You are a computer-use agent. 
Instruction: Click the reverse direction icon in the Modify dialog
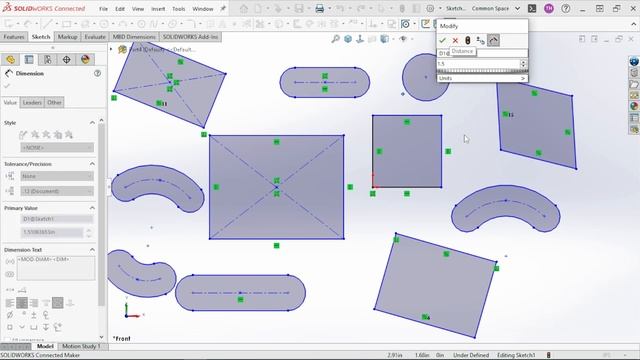(480, 40)
